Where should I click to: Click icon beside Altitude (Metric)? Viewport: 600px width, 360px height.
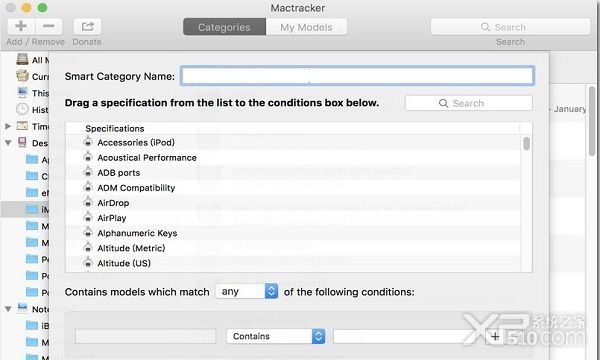(x=88, y=248)
